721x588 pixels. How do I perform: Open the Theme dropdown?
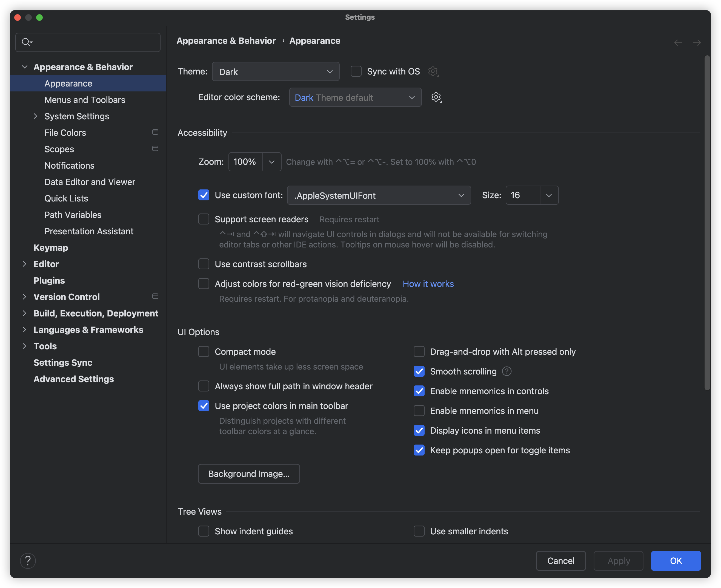[x=276, y=71]
